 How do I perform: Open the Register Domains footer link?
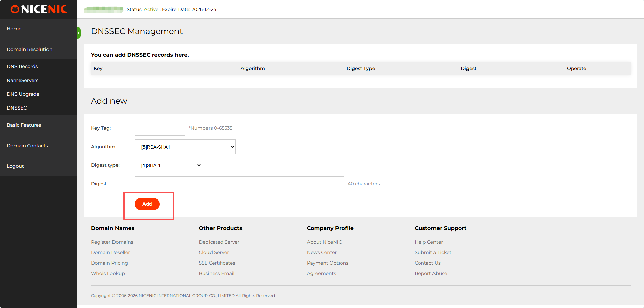112,242
